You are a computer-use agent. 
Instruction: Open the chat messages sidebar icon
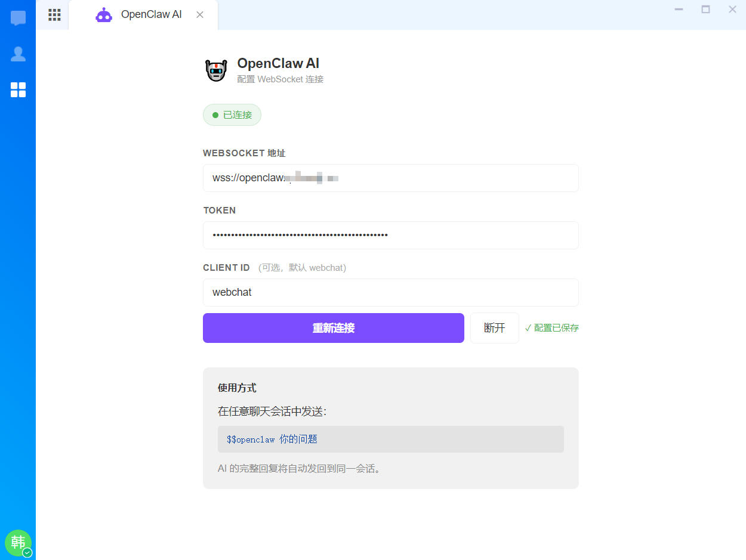[x=18, y=18]
